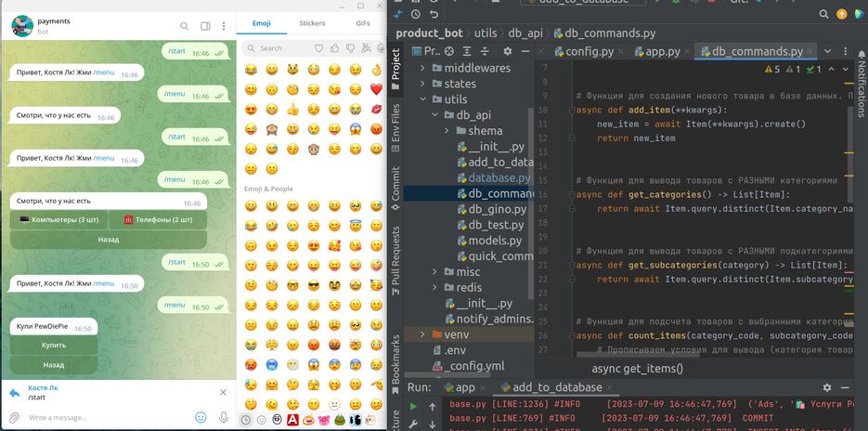868x431 pixels.
Task: Open the three-dot chat options menu
Action: point(224,26)
